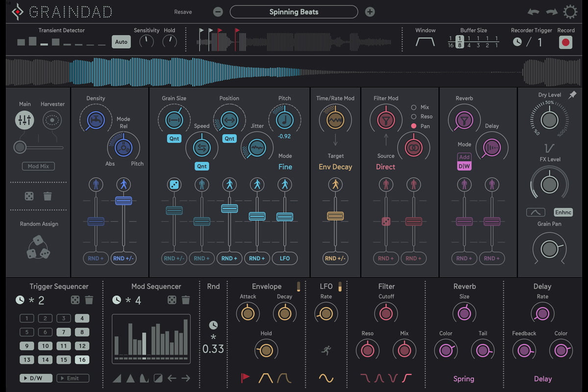Screen dimensions: 588x392
Task: Click the Random Assign dice
Action: [x=38, y=247]
